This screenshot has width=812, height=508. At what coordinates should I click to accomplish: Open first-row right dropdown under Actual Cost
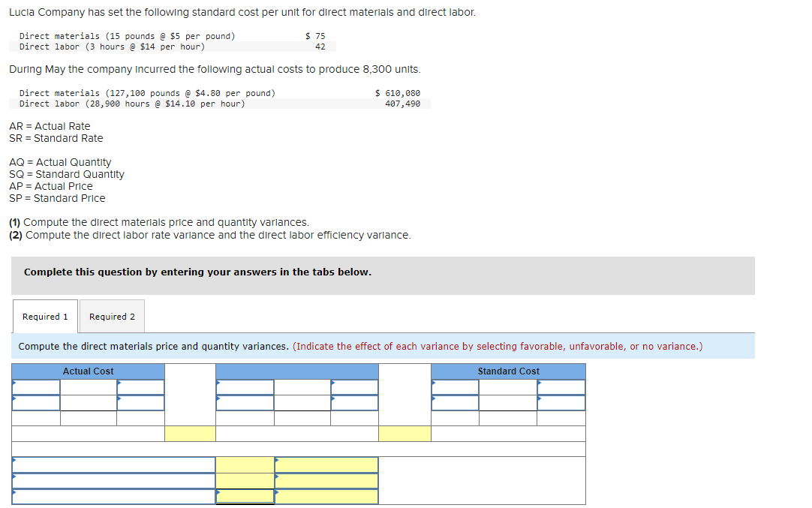(141, 387)
